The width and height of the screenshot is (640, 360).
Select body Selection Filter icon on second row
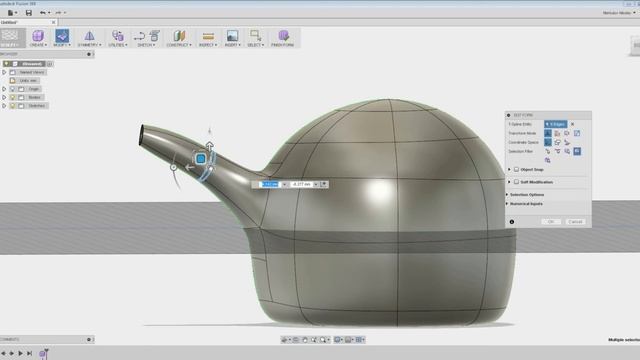coord(548,160)
